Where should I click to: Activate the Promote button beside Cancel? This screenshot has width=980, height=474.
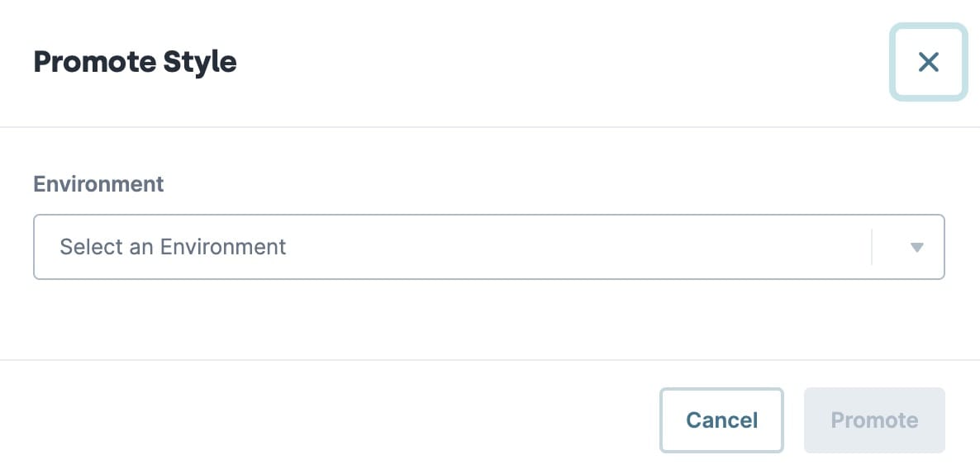(x=874, y=419)
